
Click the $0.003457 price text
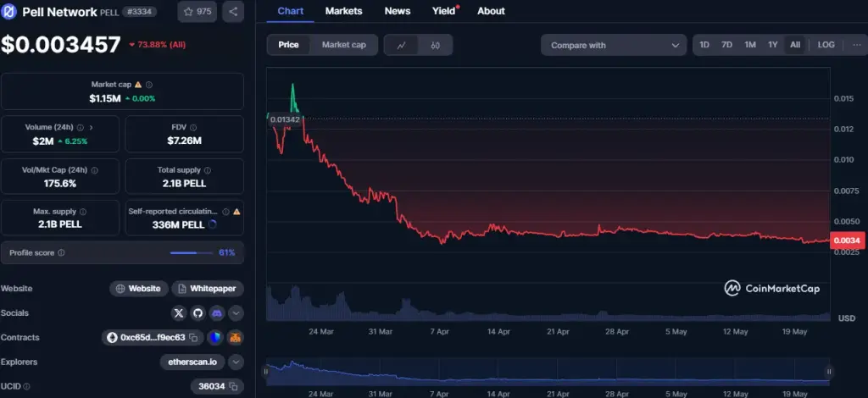[60, 44]
